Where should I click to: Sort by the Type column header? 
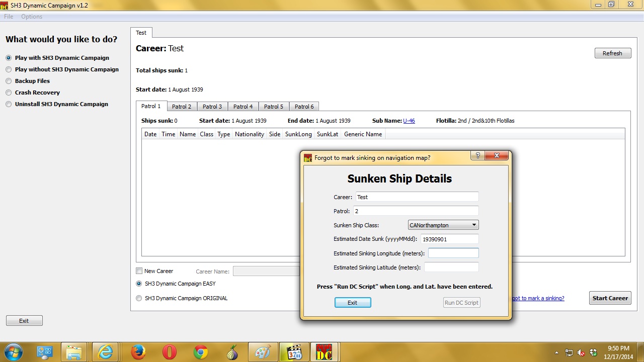point(224,134)
